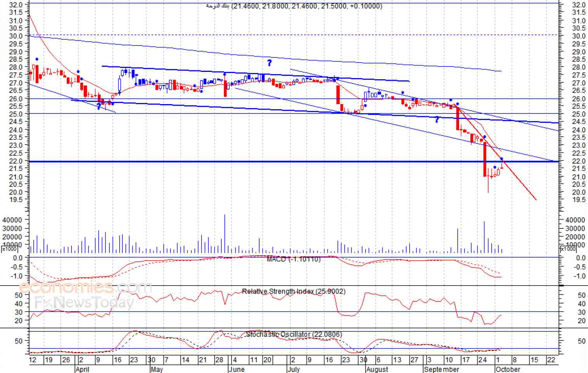The width and height of the screenshot is (588, 373).
Task: Click the '19' date label on time axis
Action: (x=49, y=360)
